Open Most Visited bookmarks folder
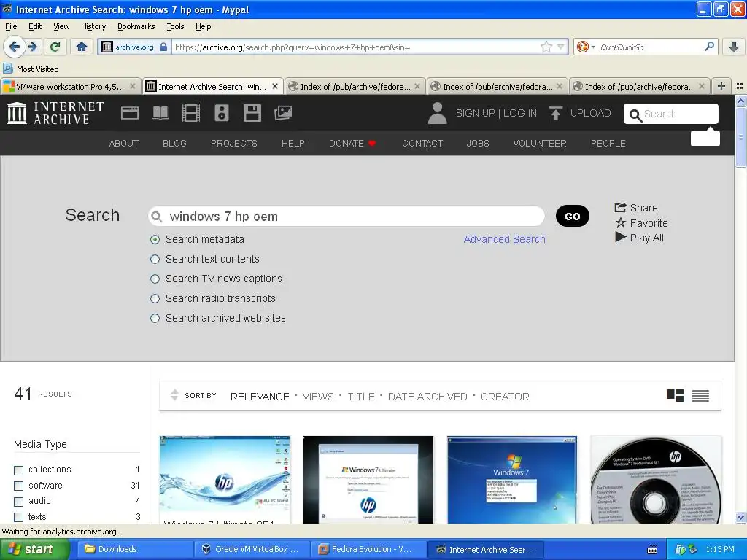This screenshot has width=747, height=560. coord(31,69)
